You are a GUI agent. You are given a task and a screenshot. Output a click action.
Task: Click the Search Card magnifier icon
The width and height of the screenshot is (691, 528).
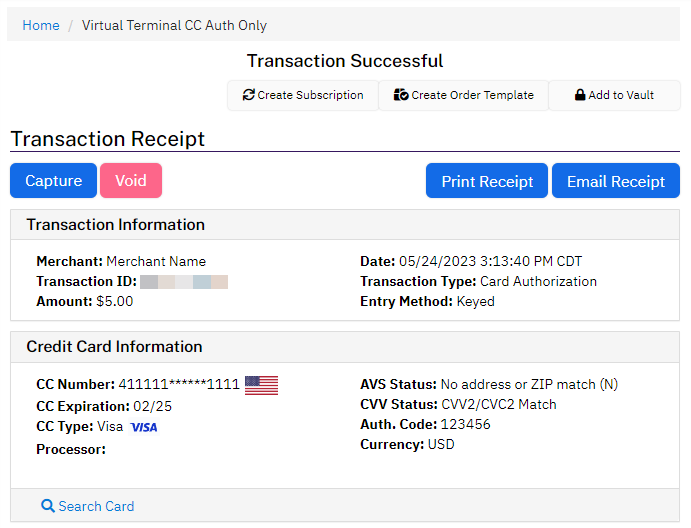48,506
